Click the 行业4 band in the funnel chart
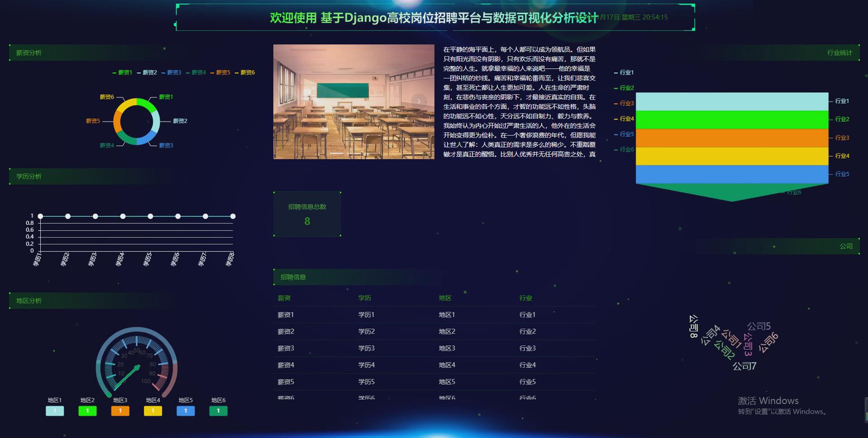 731,156
